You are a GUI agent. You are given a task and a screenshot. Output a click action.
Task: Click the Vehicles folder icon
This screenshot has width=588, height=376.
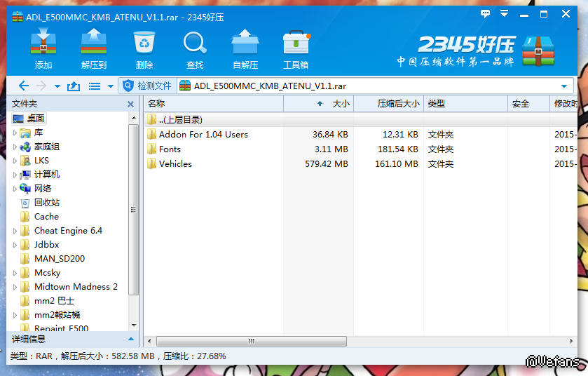[151, 164]
